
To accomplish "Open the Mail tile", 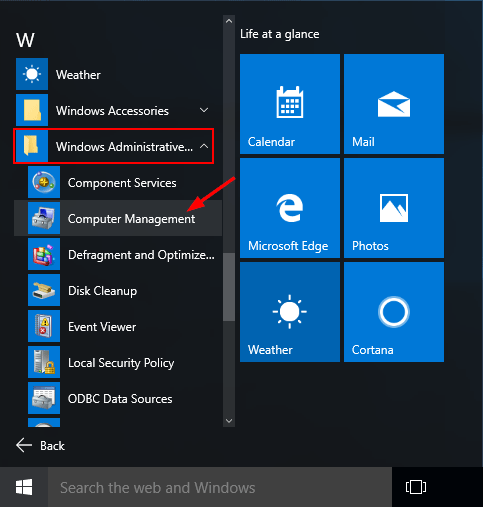I will click(394, 104).
